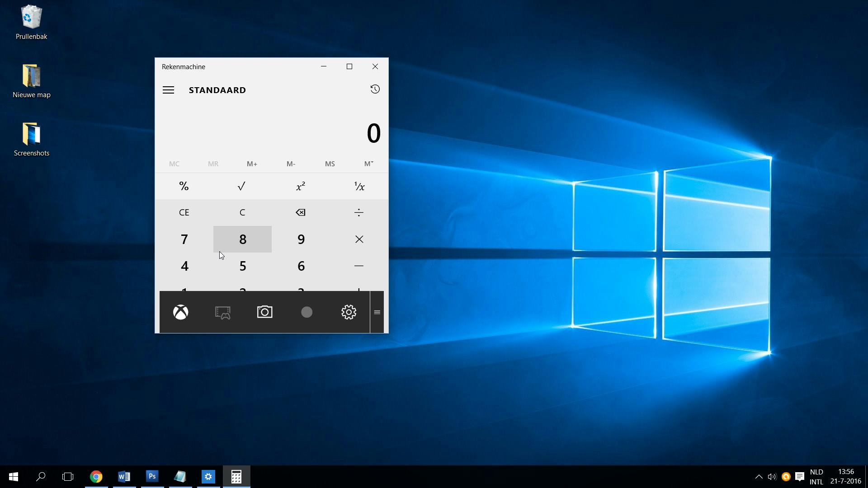Store value with MS button
The height and width of the screenshot is (488, 868).
[330, 164]
